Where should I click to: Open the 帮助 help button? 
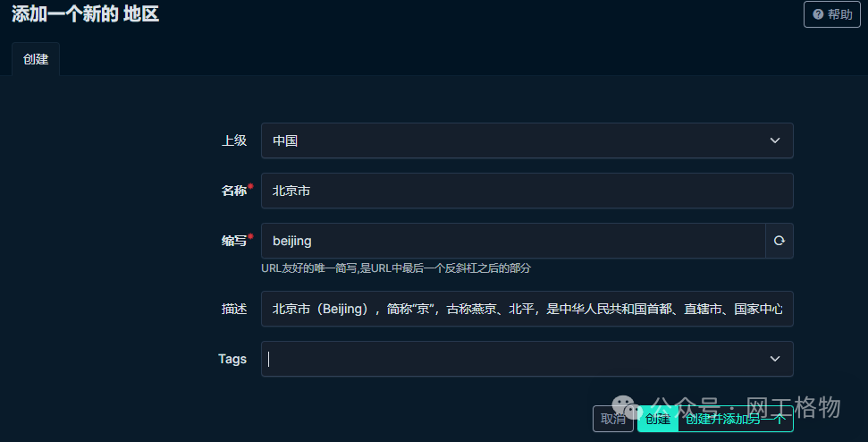(832, 14)
